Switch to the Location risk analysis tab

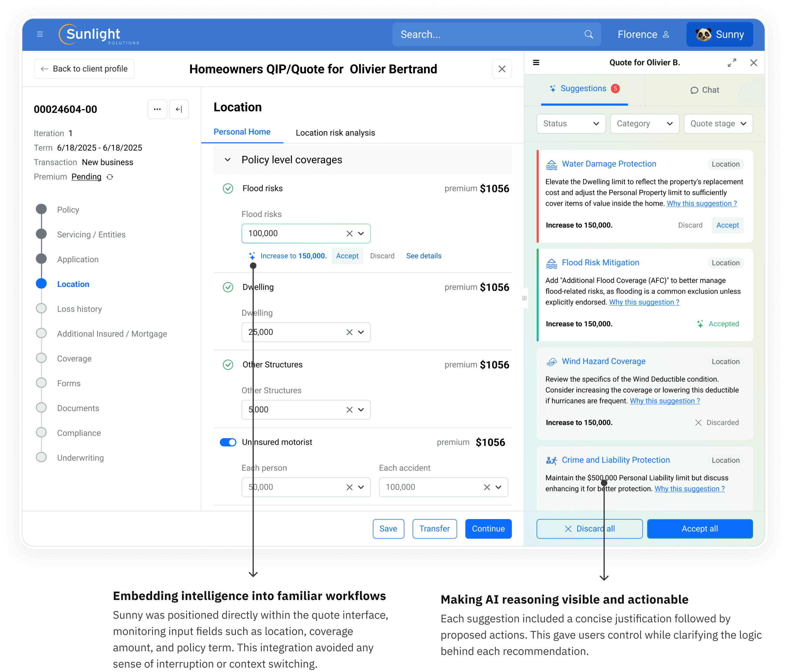coord(335,133)
